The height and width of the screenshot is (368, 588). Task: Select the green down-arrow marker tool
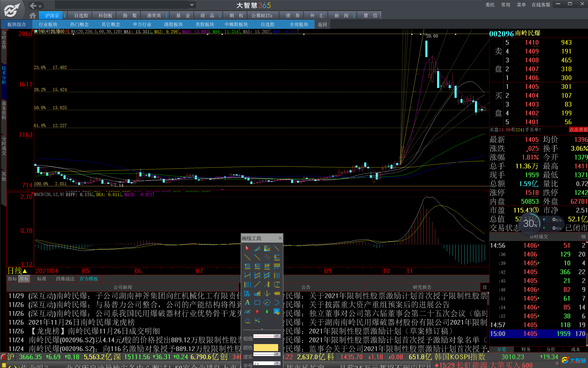(x=267, y=311)
